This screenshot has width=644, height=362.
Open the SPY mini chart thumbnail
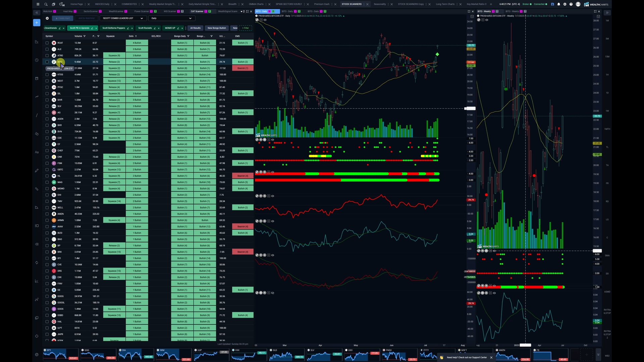pos(60,355)
